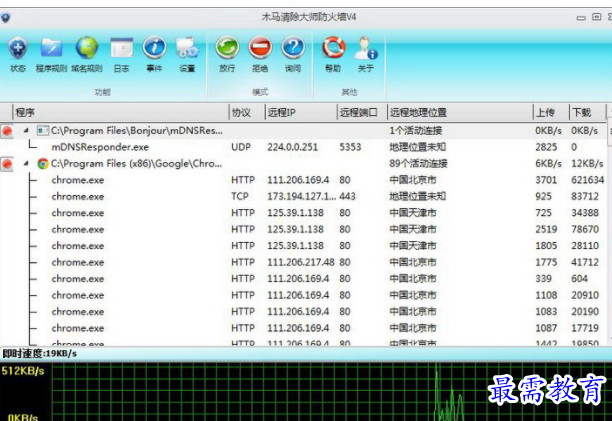Viewport: 612px width, 421px height.
Task: Sort by 远程地理位置 column header
Action: click(x=460, y=113)
